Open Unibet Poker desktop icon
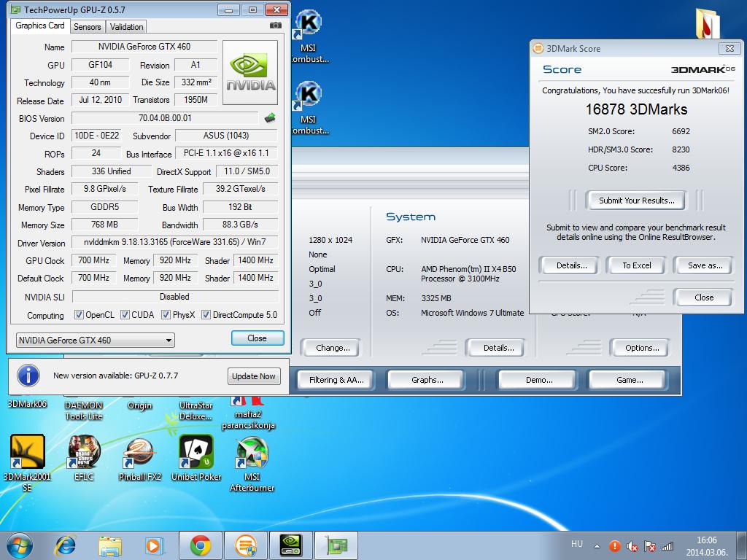The height and width of the screenshot is (560, 747). pyautogui.click(x=196, y=454)
